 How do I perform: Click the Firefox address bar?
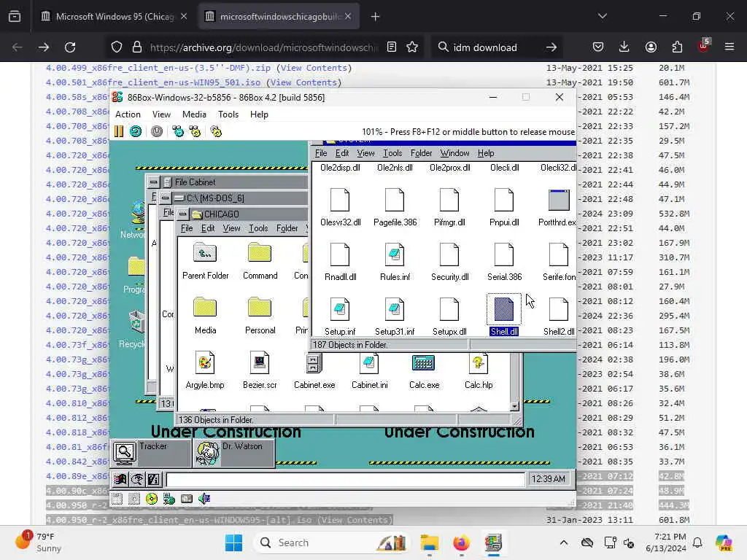[x=263, y=47]
